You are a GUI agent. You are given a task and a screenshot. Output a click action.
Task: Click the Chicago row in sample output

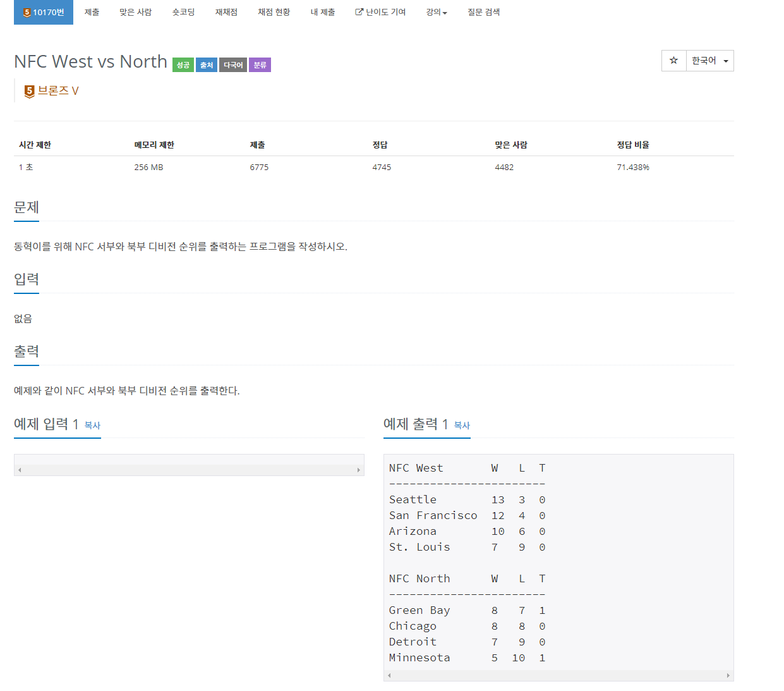point(467,626)
